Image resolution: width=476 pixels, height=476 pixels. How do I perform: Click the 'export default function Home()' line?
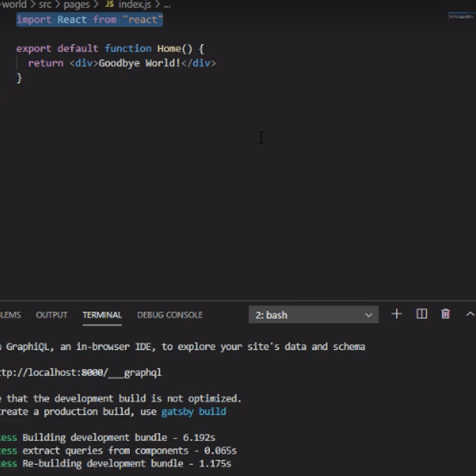(110, 49)
